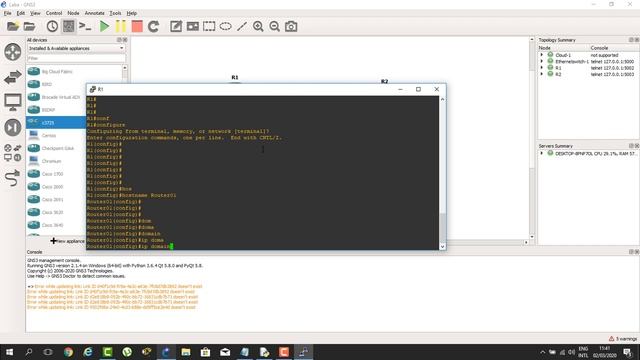Click up arrow of R1 terminal scrollbar
Image resolution: width=640 pixels, height=360 pixels.
coord(442,99)
